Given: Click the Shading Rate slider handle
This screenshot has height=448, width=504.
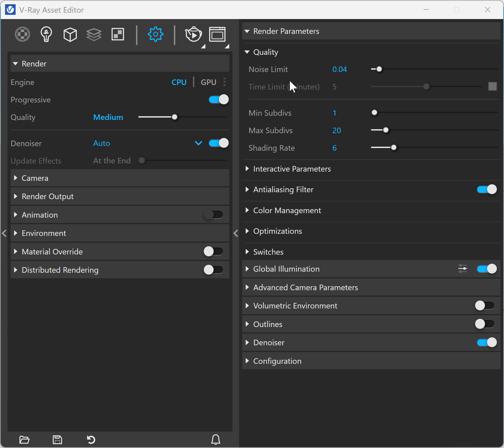Looking at the screenshot, I should click(x=394, y=147).
